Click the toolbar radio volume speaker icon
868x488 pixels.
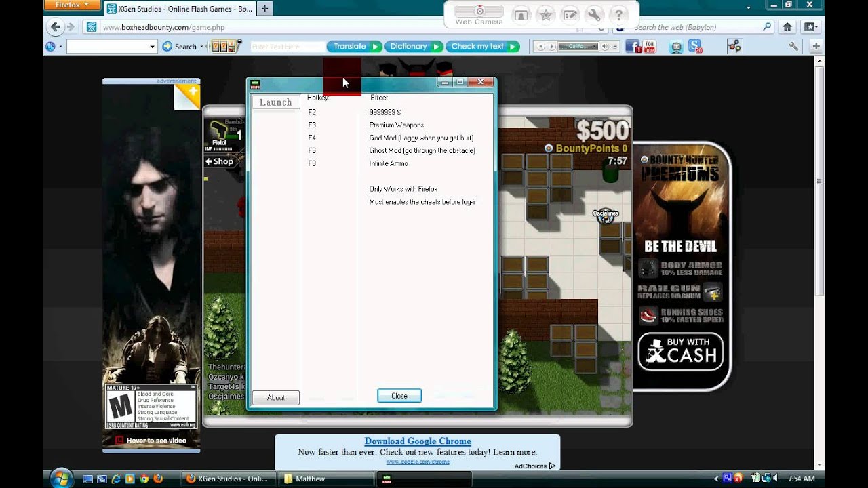pyautogui.click(x=604, y=47)
